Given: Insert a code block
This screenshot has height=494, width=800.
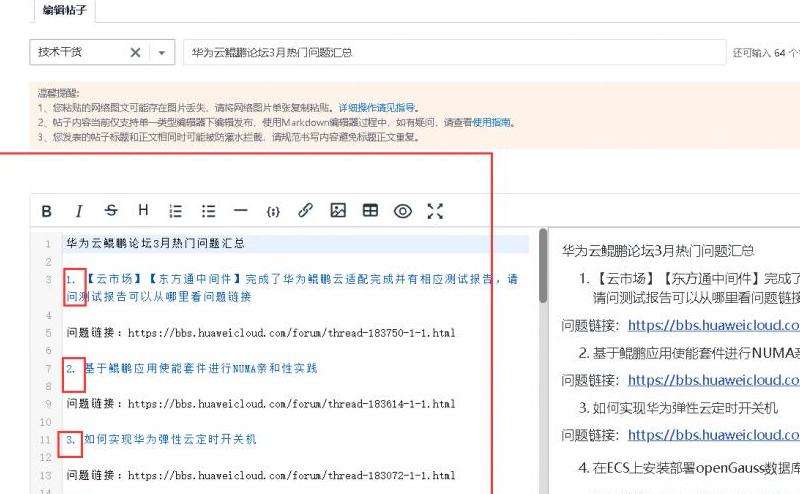Looking at the screenshot, I should click(x=273, y=211).
